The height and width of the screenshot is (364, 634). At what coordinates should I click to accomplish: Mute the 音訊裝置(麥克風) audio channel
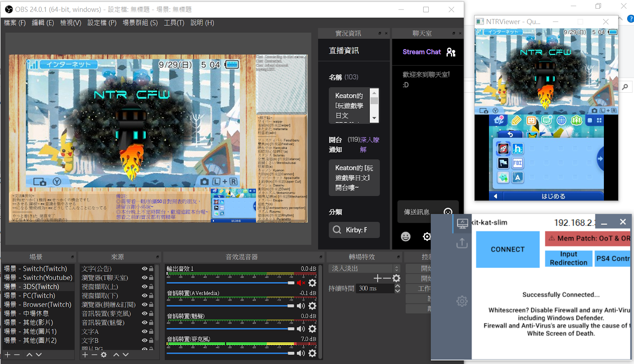(x=301, y=353)
